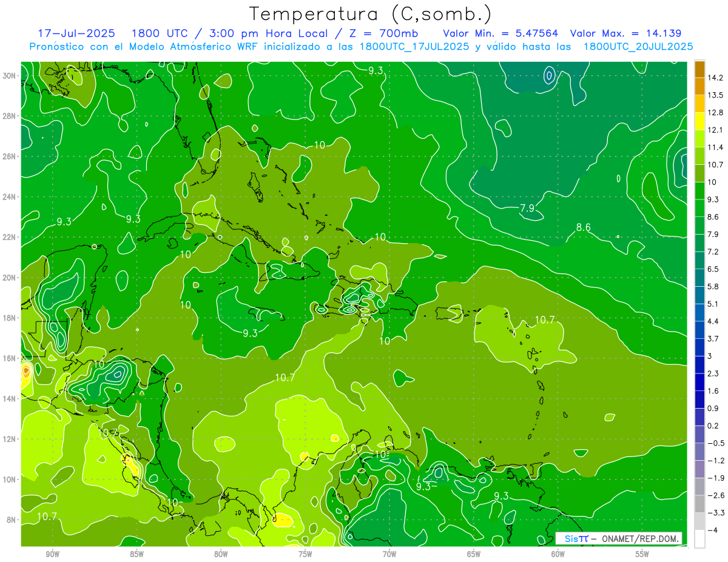
Task: Click the "Pronóstico con el Modelo Atmósferico WRF" line
Action: coord(361,47)
